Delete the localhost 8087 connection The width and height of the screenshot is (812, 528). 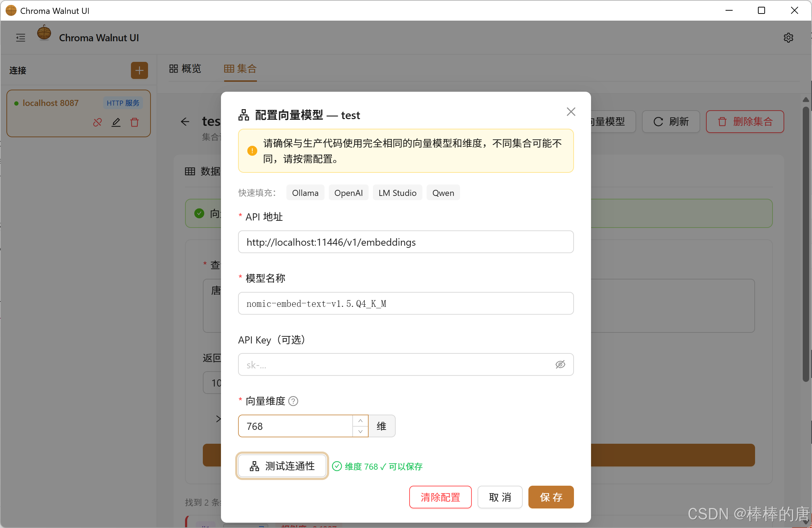coord(135,122)
